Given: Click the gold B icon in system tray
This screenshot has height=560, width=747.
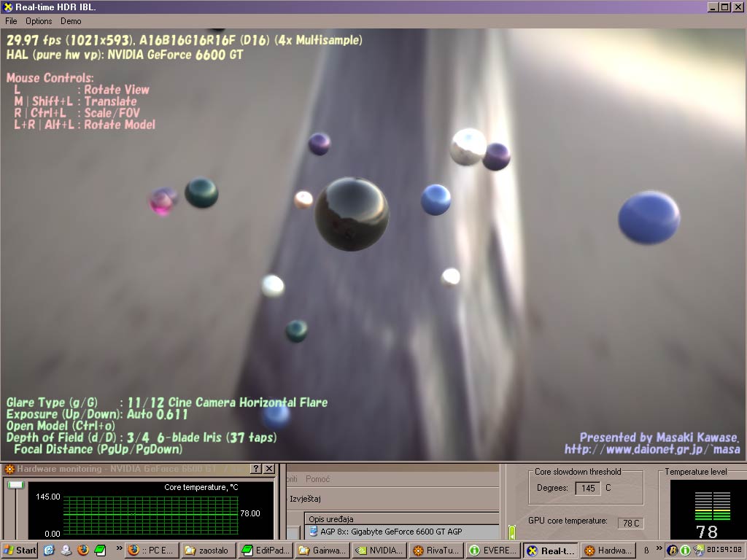Looking at the screenshot, I should (x=673, y=551).
